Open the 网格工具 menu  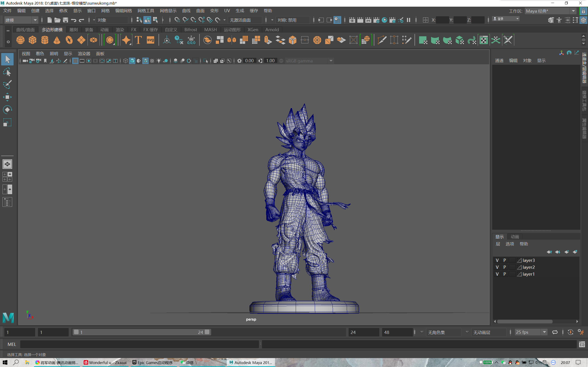pos(145,11)
